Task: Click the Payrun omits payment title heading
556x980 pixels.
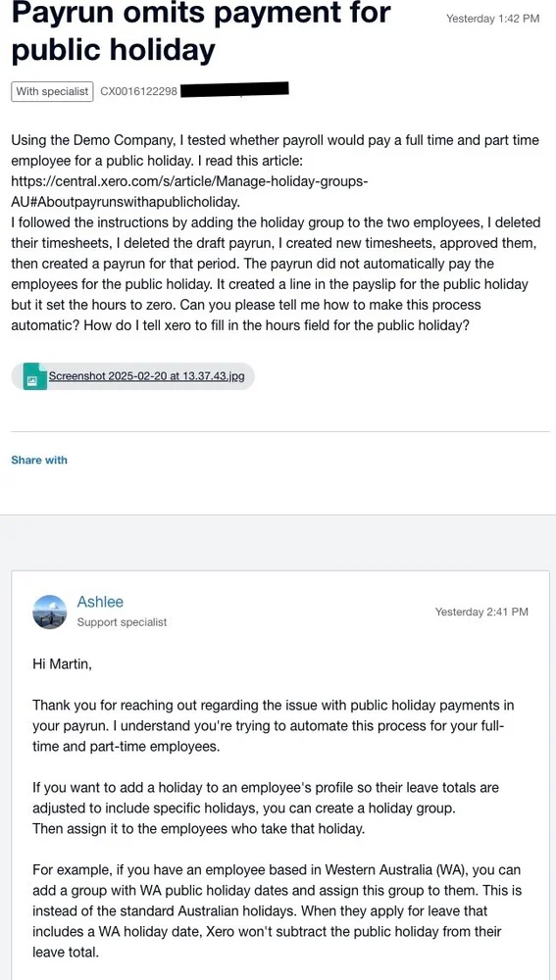Action: point(201,30)
